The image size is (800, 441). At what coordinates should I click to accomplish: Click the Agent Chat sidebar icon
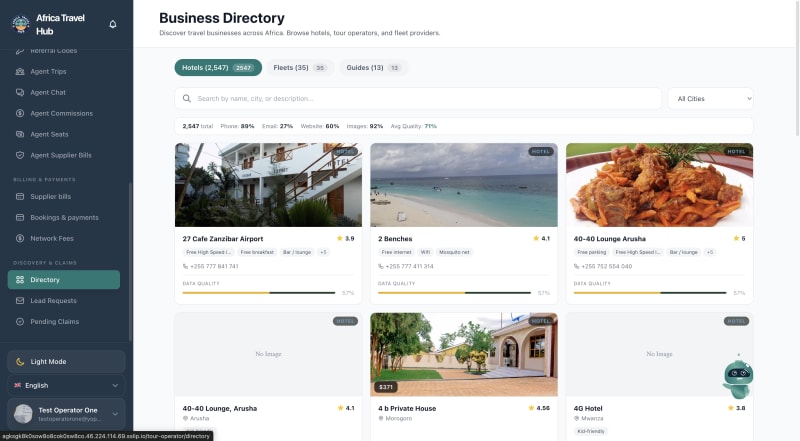[20, 92]
